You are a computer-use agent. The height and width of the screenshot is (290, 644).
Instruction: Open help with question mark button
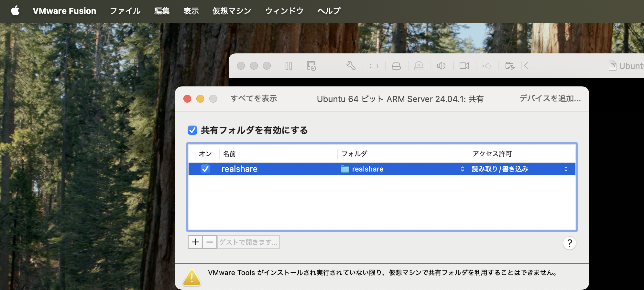click(570, 243)
